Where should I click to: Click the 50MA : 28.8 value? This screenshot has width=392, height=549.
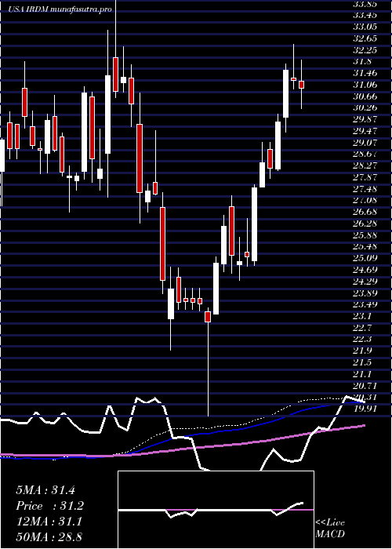point(49,536)
